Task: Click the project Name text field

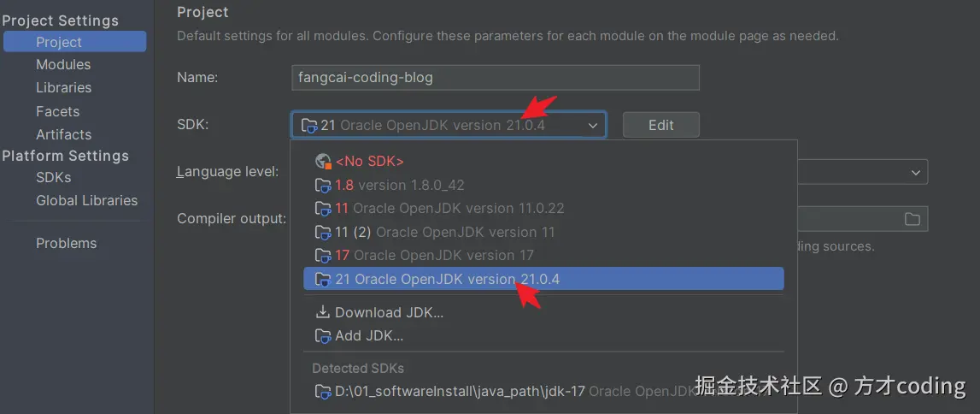Action: 495,78
